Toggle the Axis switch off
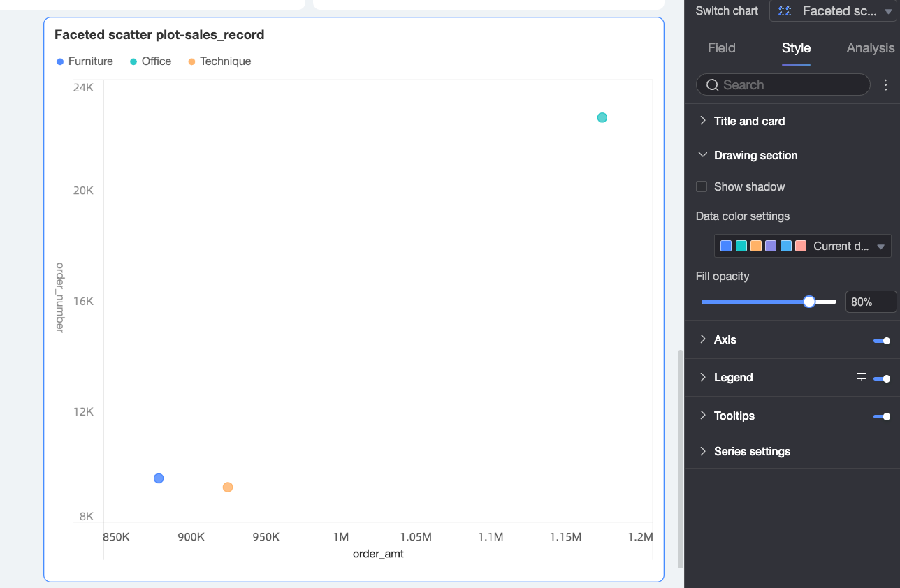Screen dimensions: 900x588 coord(882,340)
